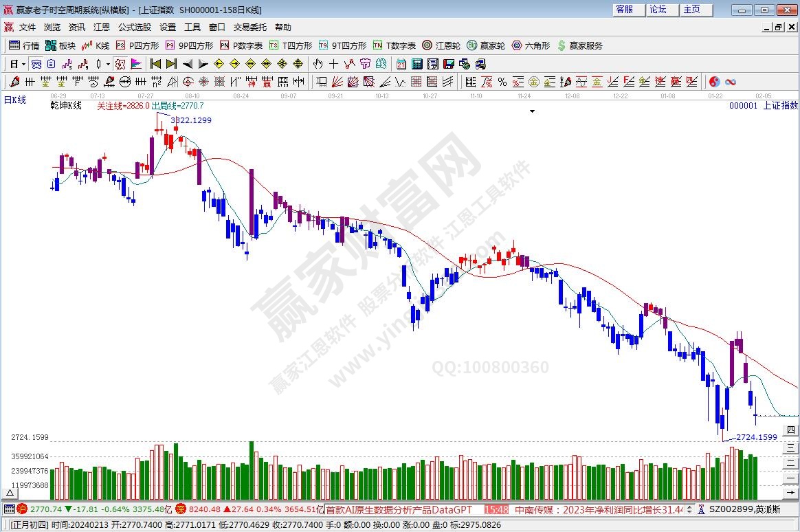Select the crosshair cursor tool

333,64
